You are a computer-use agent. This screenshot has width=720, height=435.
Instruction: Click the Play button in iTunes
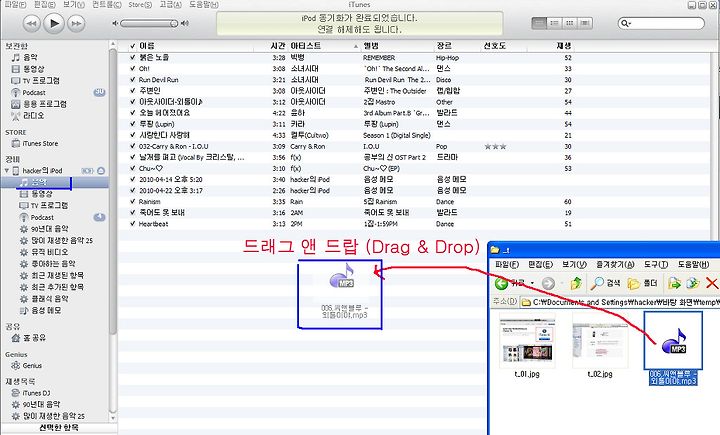point(54,23)
